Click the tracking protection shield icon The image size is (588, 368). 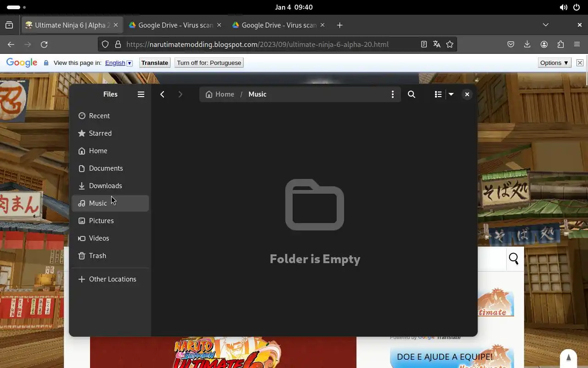[x=105, y=45]
